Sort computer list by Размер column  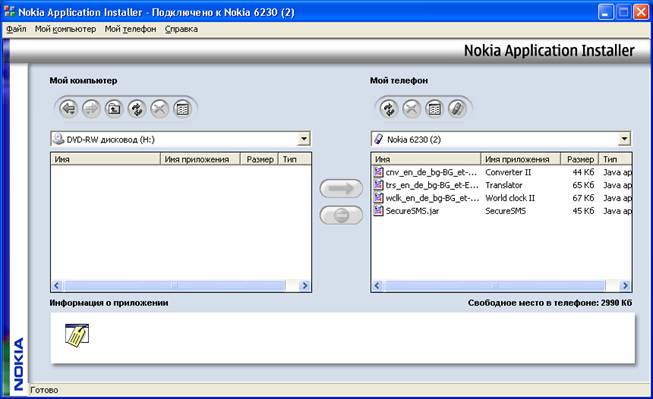(259, 159)
